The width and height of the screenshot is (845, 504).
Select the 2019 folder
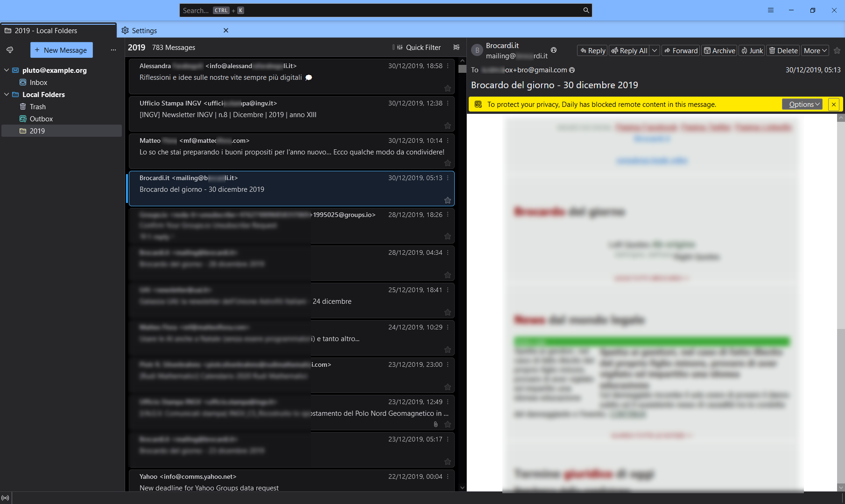(x=62, y=131)
